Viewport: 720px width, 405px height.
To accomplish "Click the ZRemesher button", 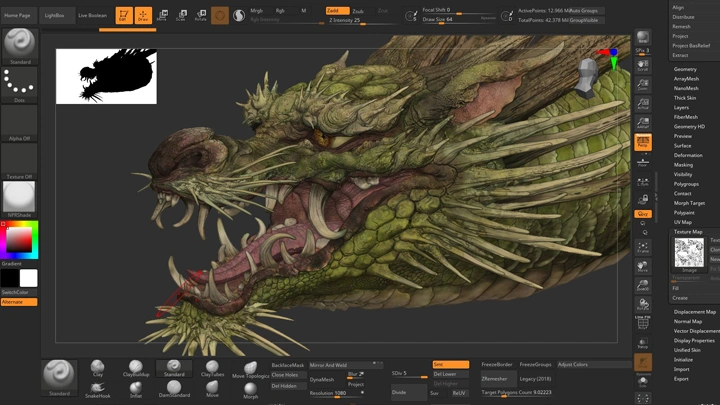I will tap(498, 379).
